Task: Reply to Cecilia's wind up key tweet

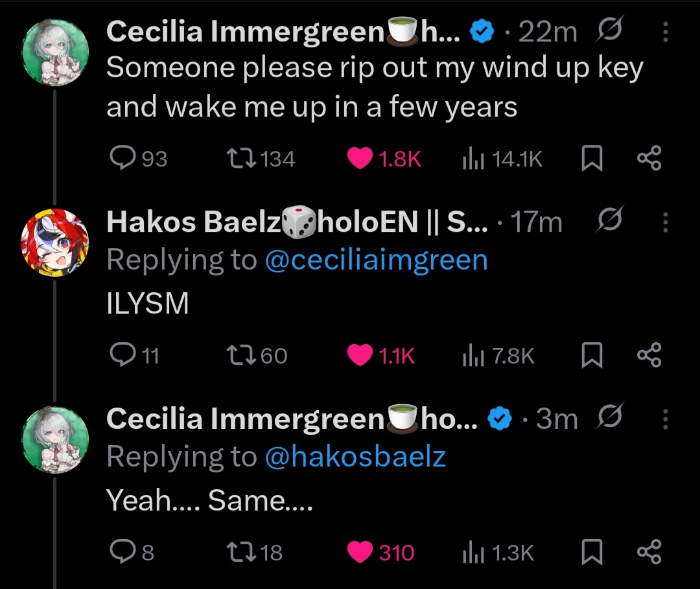Action: point(121,159)
